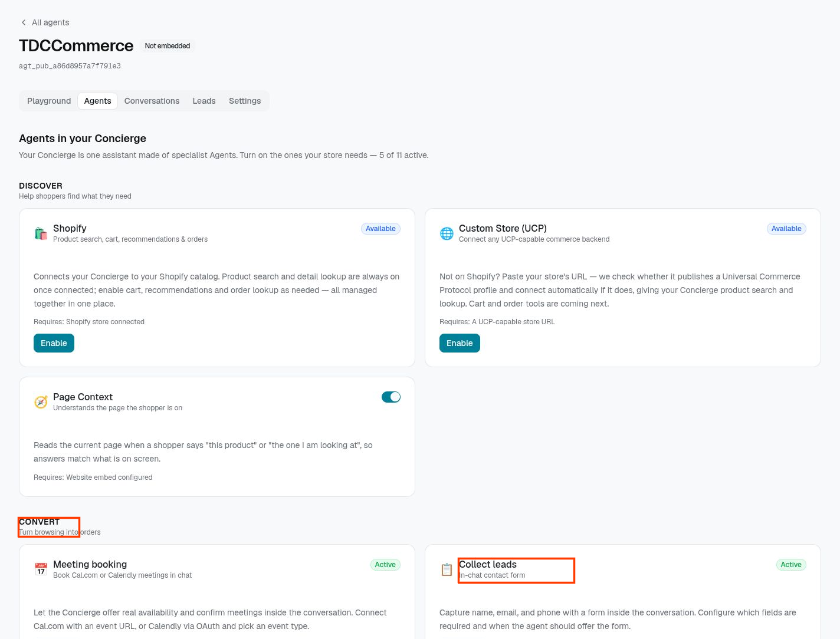This screenshot has width=840, height=639.
Task: Click the Custom Store globe icon
Action: pos(447,233)
